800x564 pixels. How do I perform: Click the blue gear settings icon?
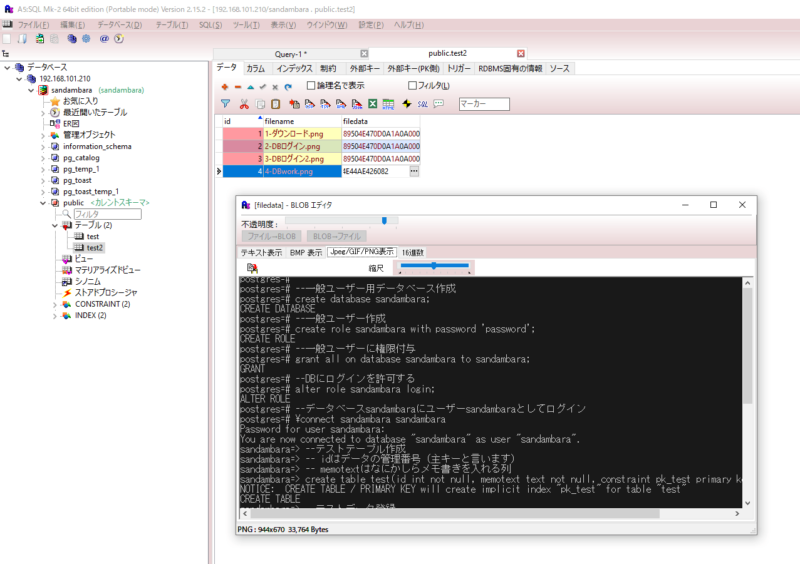point(86,39)
